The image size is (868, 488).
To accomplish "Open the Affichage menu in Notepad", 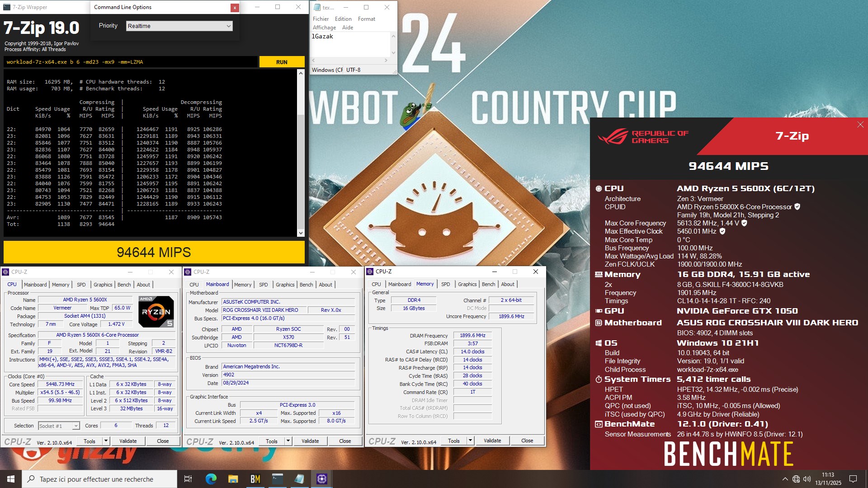I will pyautogui.click(x=324, y=28).
